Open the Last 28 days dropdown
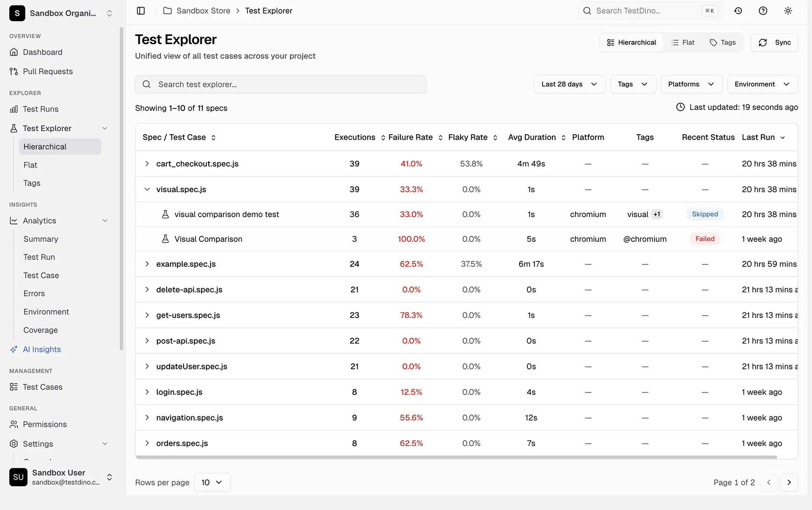This screenshot has width=812, height=510. point(570,84)
